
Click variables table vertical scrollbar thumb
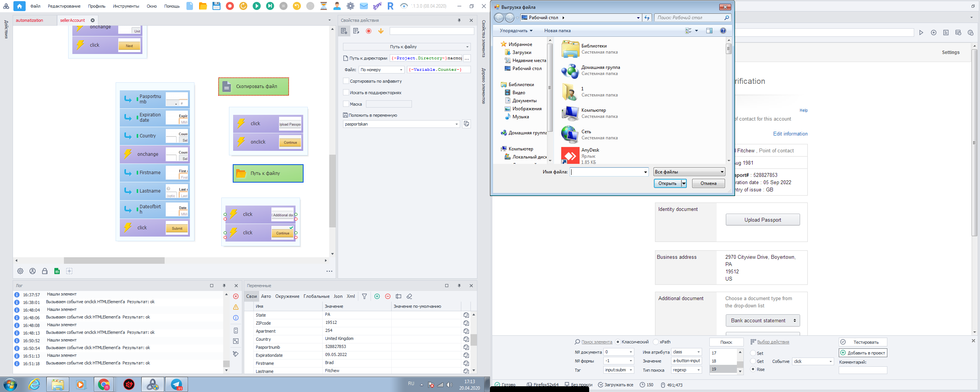(474, 340)
